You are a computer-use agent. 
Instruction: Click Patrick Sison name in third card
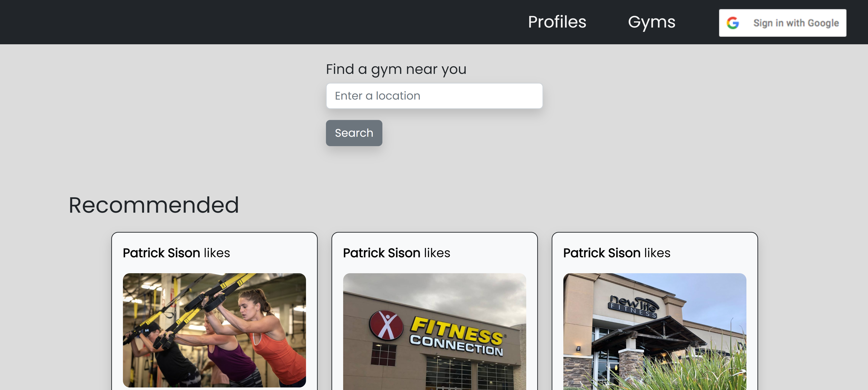[602, 253]
